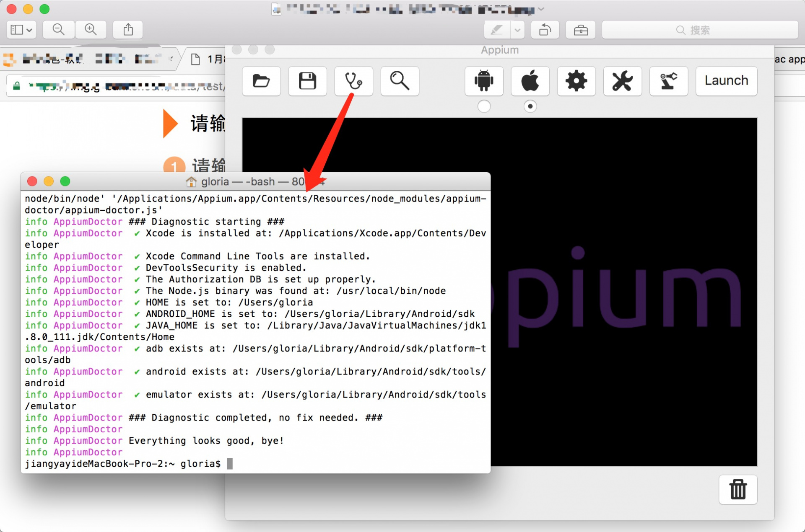The width and height of the screenshot is (805, 532).
Task: Click the 'Diagnostic starting' line in Terminal
Action: [206, 222]
